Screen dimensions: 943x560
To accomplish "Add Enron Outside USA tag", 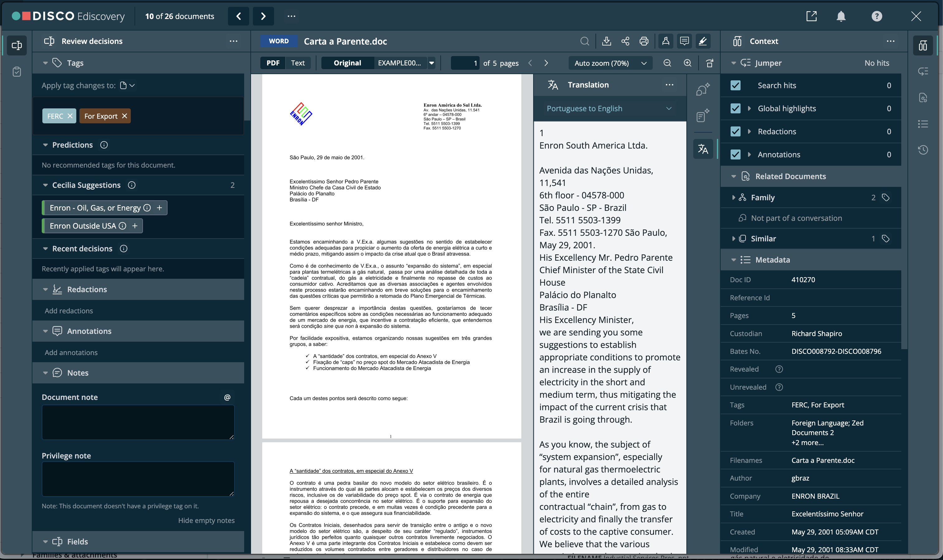I will point(135,226).
